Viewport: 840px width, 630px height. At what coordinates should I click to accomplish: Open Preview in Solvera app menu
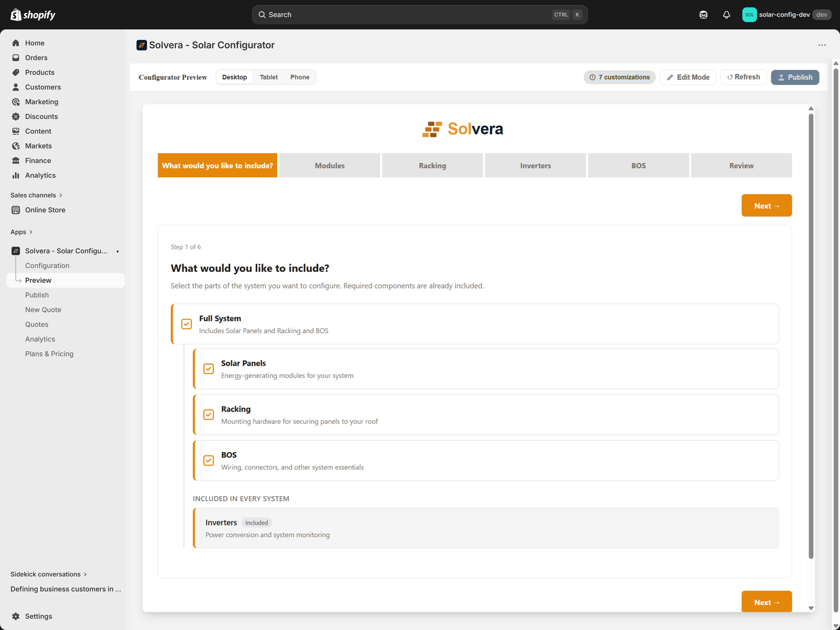[66, 280]
